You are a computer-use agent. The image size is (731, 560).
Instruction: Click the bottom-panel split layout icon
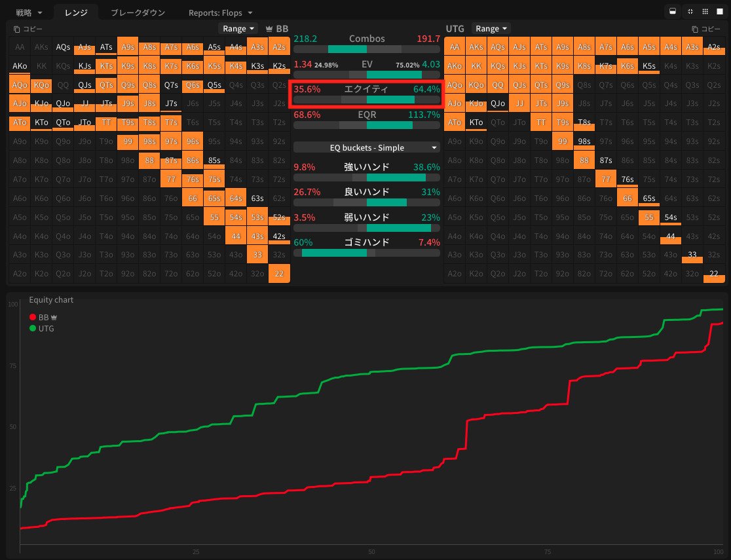[x=671, y=12]
